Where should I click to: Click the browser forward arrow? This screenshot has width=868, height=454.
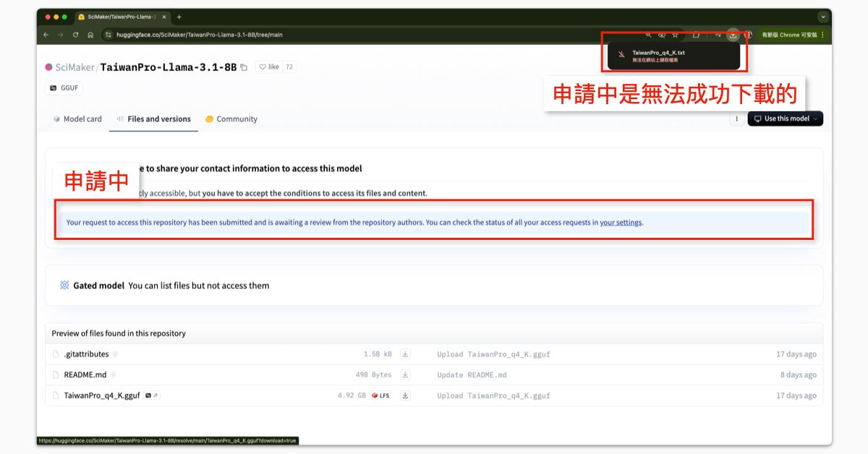pyautogui.click(x=61, y=34)
